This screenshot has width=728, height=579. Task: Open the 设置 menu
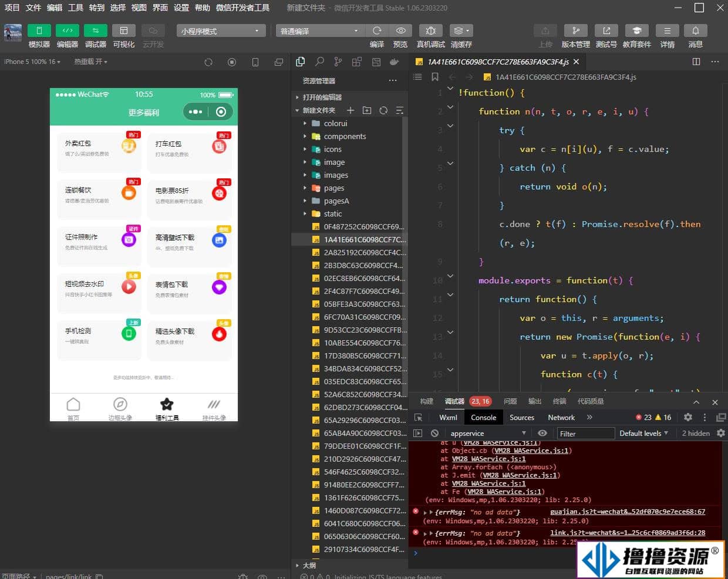click(x=181, y=8)
